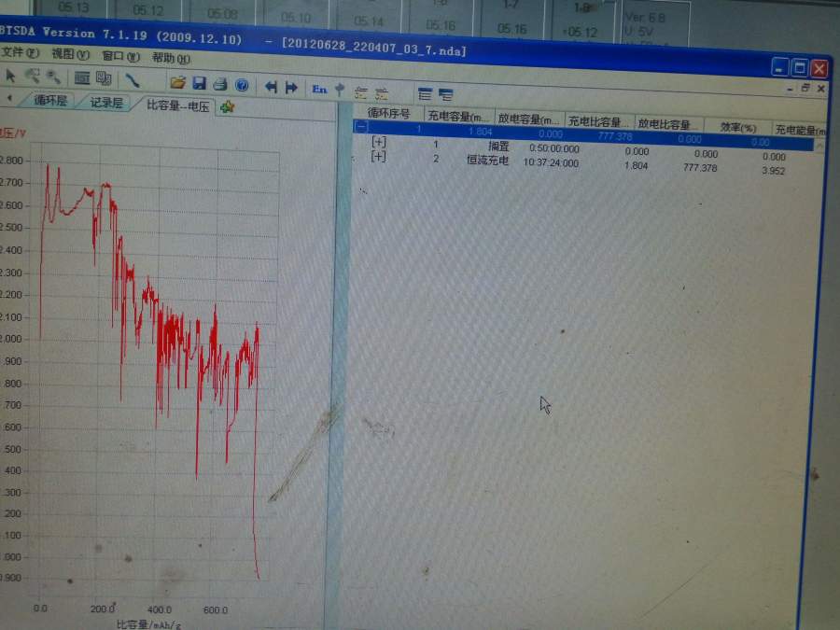Select the 搁置 step text

click(498, 146)
